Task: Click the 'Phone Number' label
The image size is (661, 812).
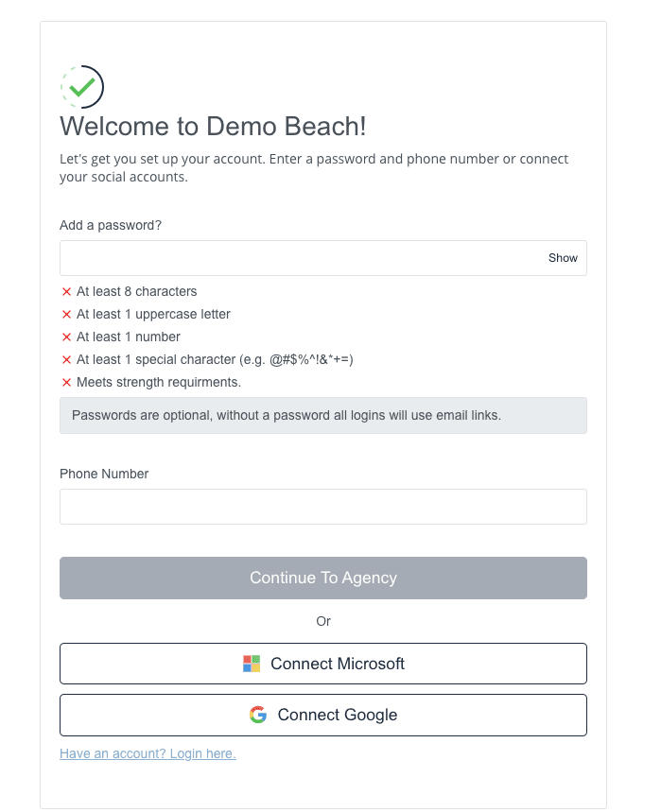Action: [104, 474]
